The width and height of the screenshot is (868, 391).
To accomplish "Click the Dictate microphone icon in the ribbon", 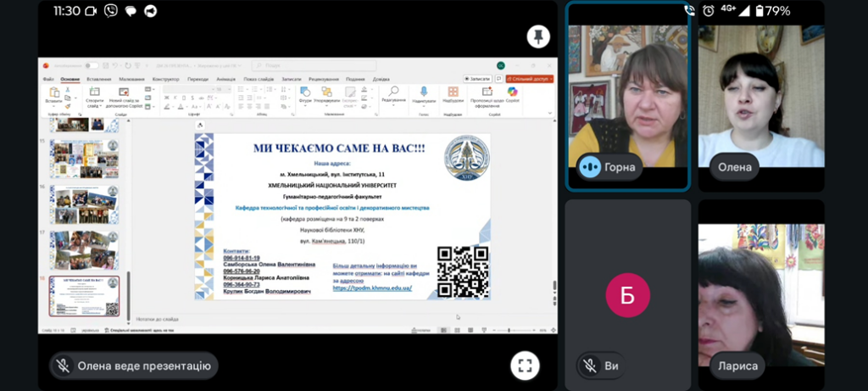I will [424, 92].
